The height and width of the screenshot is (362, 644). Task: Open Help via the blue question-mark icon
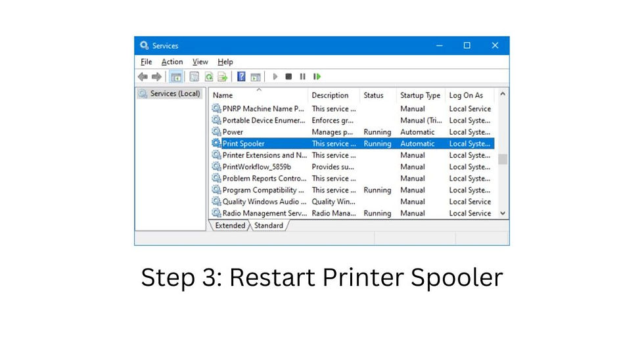pyautogui.click(x=242, y=77)
